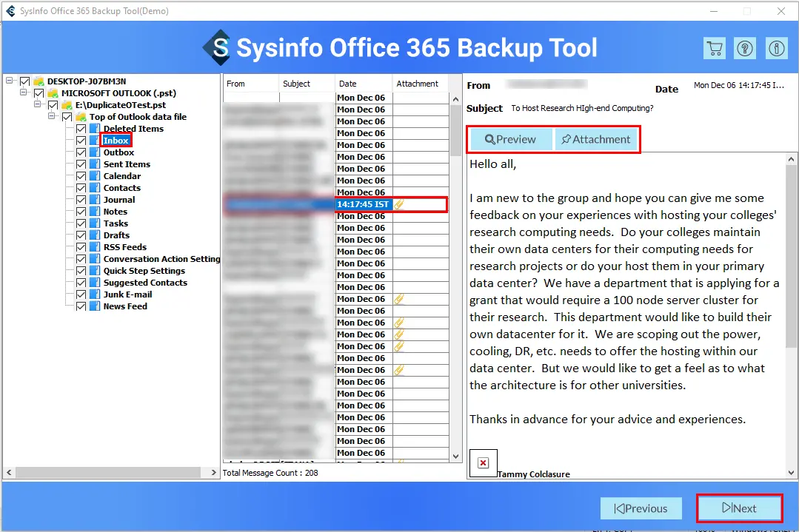Select the highlighted 14:17:45 IST message row
799x532 pixels.
coord(335,204)
